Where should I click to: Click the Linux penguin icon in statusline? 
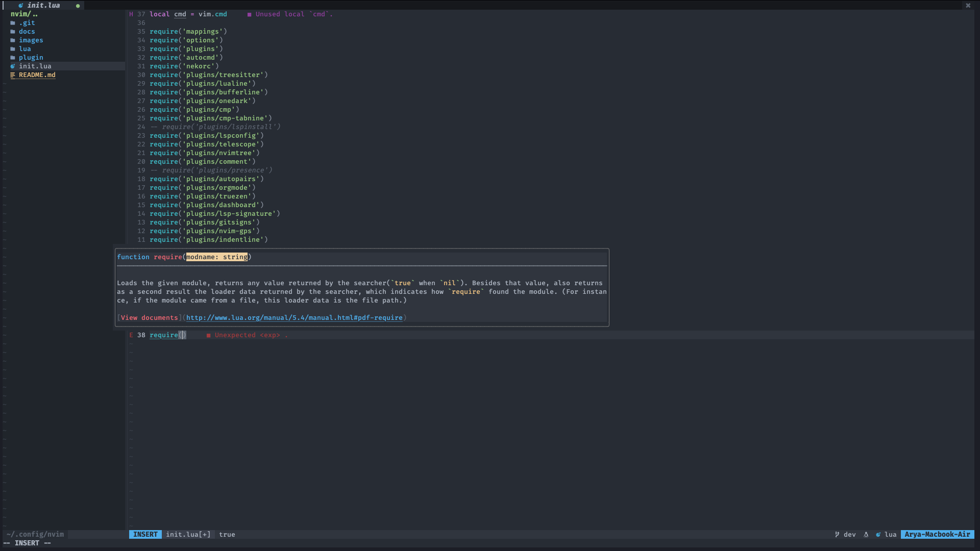(866, 534)
